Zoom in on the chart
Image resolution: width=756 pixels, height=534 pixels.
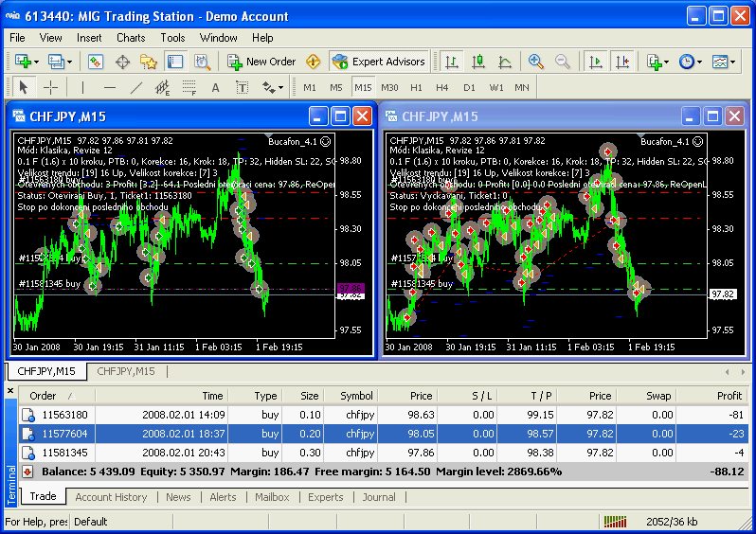click(536, 62)
